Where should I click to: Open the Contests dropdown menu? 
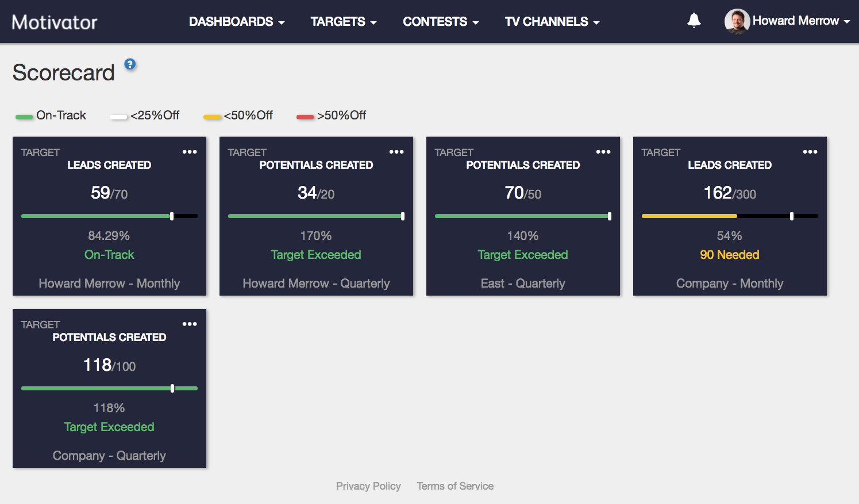(x=441, y=22)
